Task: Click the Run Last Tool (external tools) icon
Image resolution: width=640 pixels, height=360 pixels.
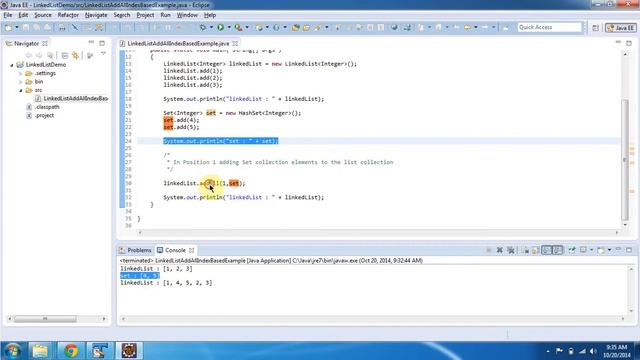Action: [238, 27]
